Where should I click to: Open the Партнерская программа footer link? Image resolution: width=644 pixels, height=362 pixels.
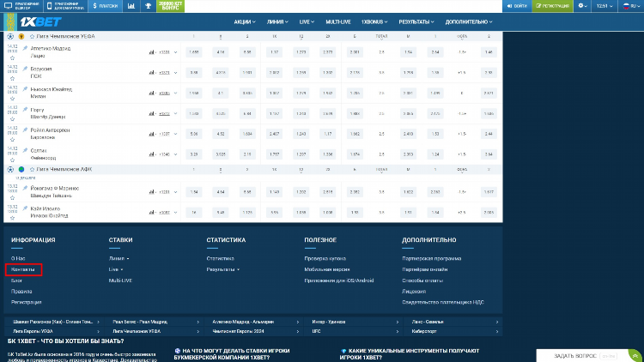[x=431, y=258]
